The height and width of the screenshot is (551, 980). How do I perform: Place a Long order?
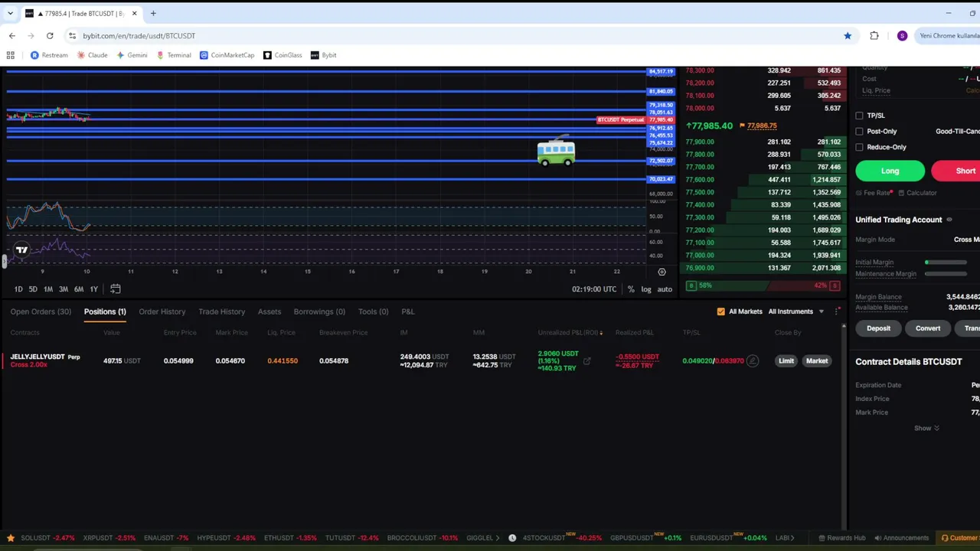[890, 171]
